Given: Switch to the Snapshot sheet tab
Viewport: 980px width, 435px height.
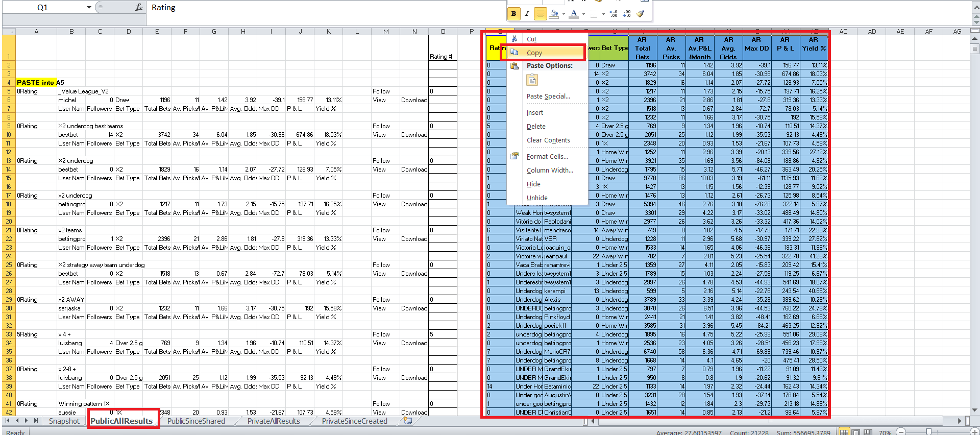Looking at the screenshot, I should (x=64, y=421).
